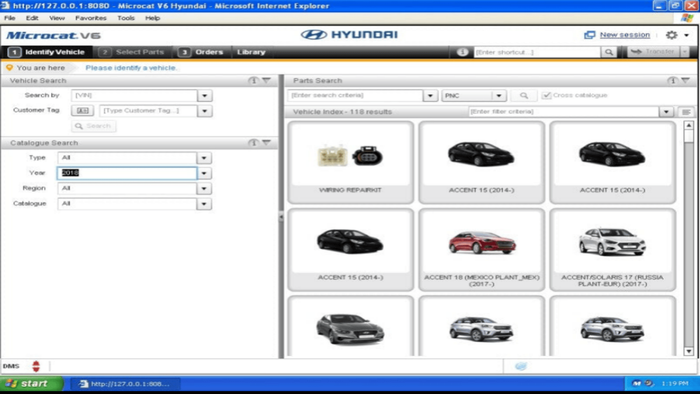Open the Catalogue dropdown arrow
The image size is (700, 394).
coord(204,204)
